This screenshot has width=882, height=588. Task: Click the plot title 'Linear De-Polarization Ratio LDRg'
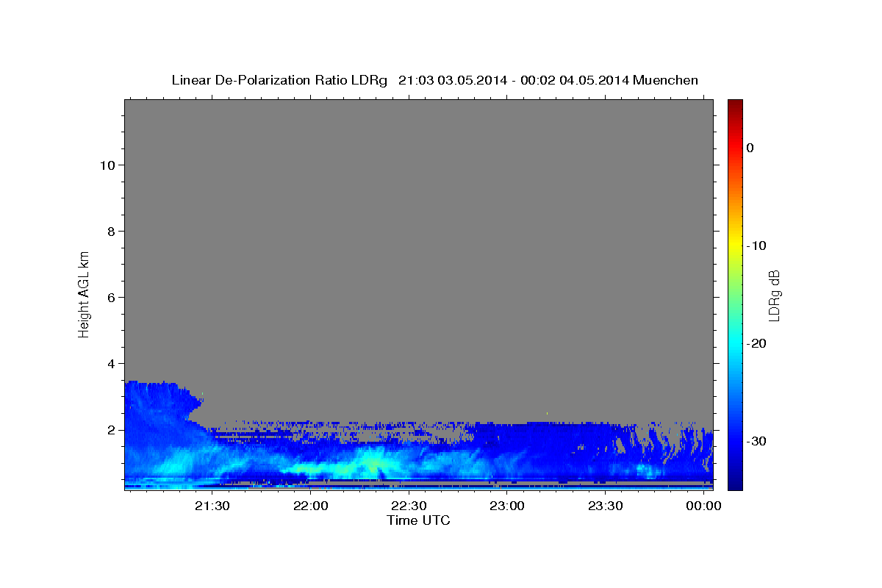point(279,80)
